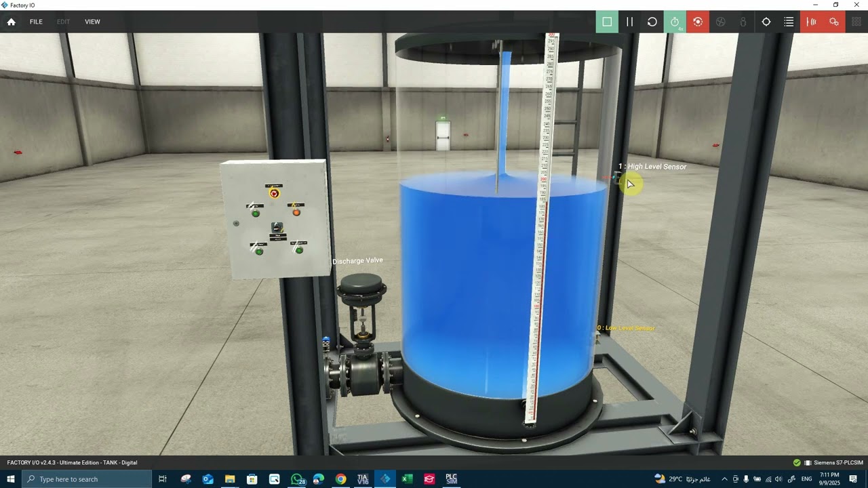The width and height of the screenshot is (868, 488).
Task: Push the orange panel button
Action: click(x=296, y=212)
